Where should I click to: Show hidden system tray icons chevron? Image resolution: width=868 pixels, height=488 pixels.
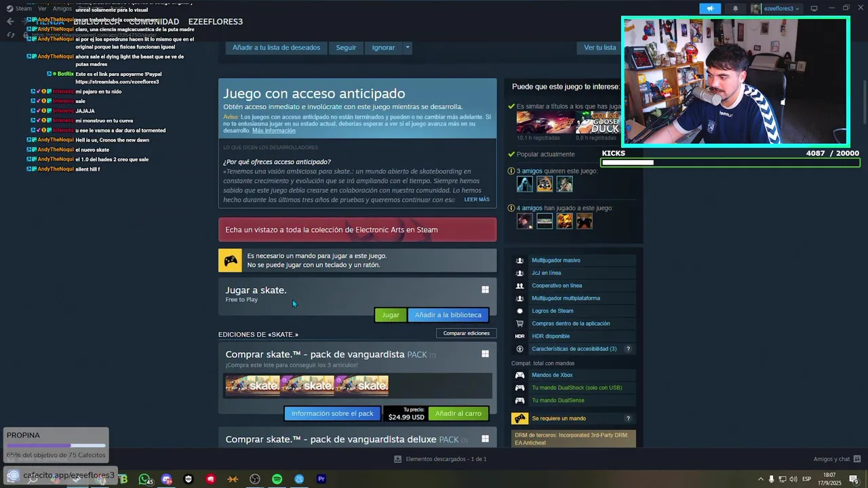(x=759, y=479)
